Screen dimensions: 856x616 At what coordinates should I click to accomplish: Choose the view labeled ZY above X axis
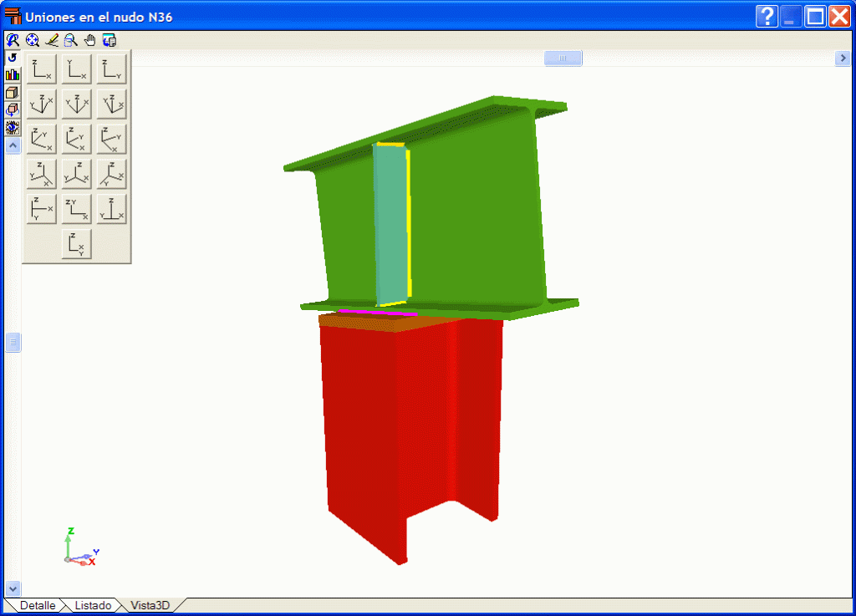(x=76, y=209)
